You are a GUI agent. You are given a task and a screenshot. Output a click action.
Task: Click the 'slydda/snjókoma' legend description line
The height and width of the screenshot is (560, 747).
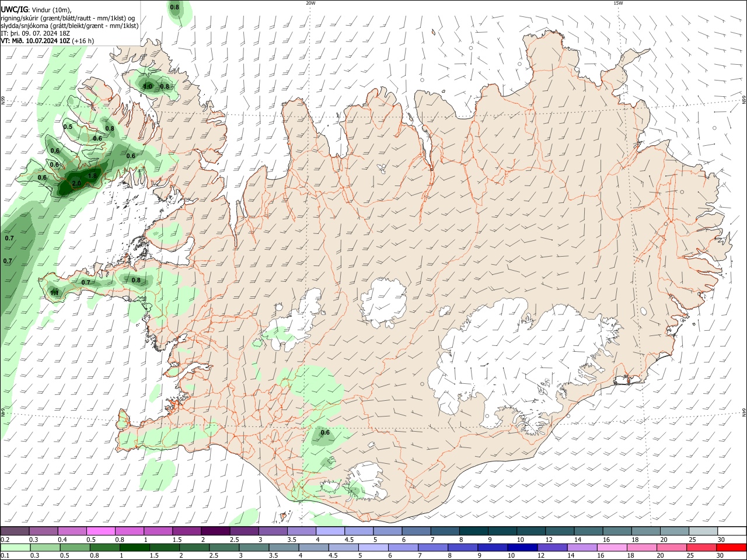[69, 26]
